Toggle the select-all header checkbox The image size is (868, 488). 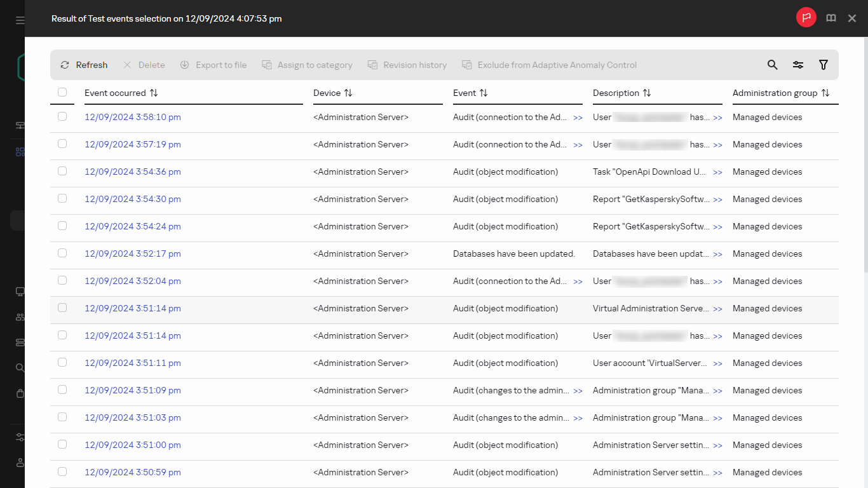pos(62,92)
